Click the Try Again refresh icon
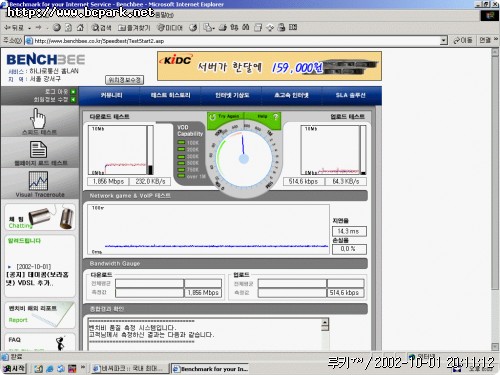Viewport: 500px width, 375px height. point(212,117)
